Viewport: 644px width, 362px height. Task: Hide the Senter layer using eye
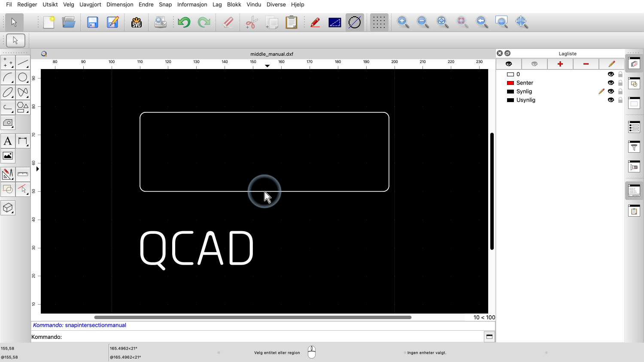[611, 83]
